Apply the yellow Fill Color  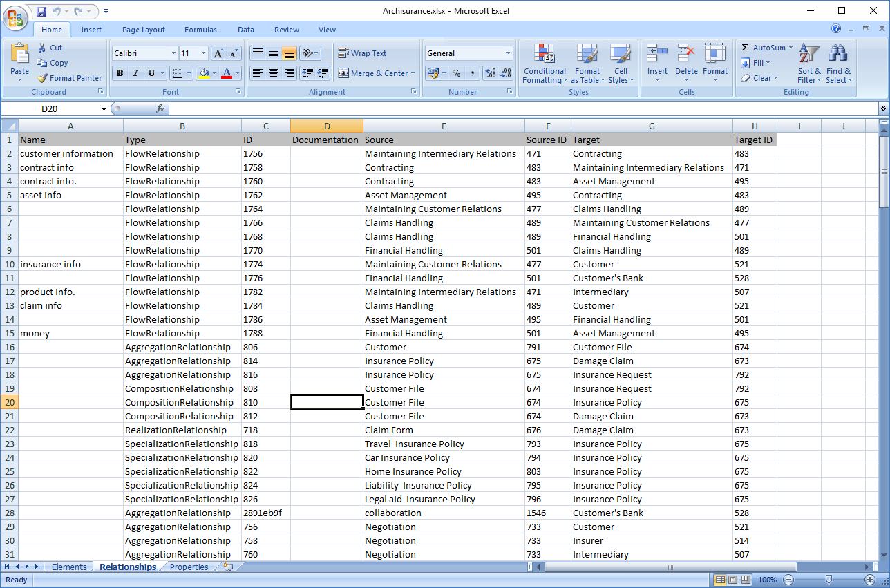[x=204, y=73]
